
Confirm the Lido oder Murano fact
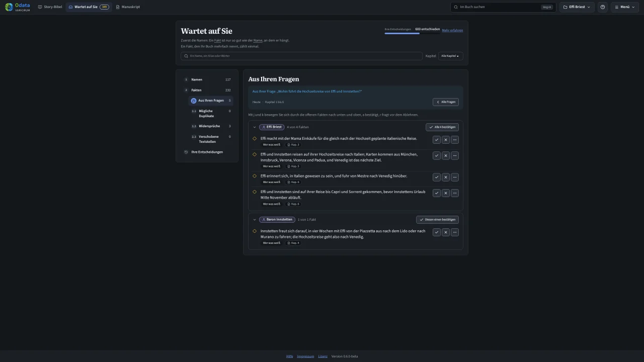click(437, 232)
